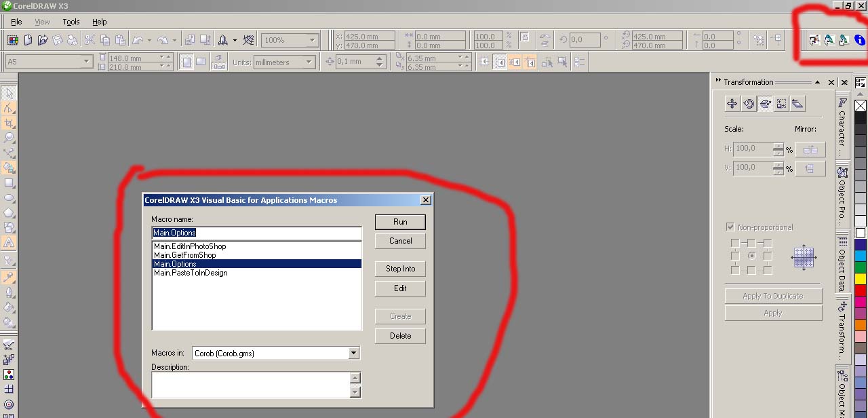Screen dimensions: 868x418
Task: Click the Step Into button
Action: (400, 269)
